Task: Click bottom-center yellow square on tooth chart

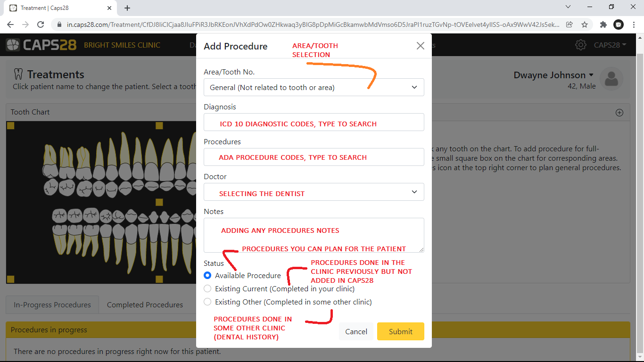Action: tap(159, 279)
